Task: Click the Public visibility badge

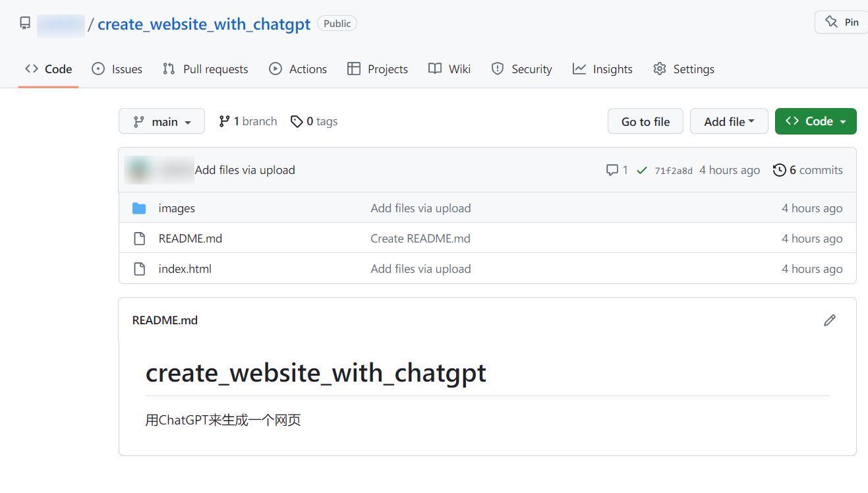Action: [337, 24]
